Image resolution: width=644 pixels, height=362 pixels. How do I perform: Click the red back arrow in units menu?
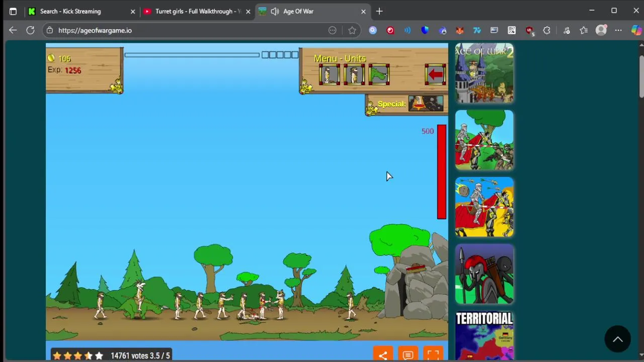click(x=435, y=75)
